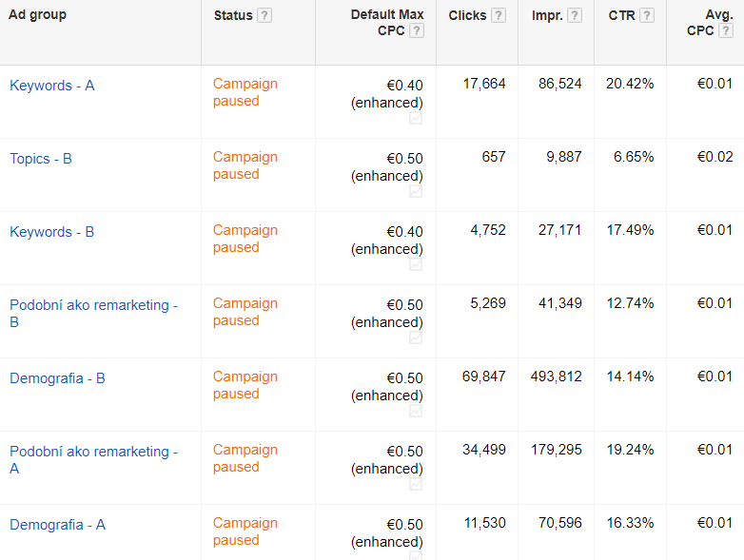Open the Keywords - A ad group
Image resolution: width=744 pixels, height=560 pixels.
(x=52, y=86)
